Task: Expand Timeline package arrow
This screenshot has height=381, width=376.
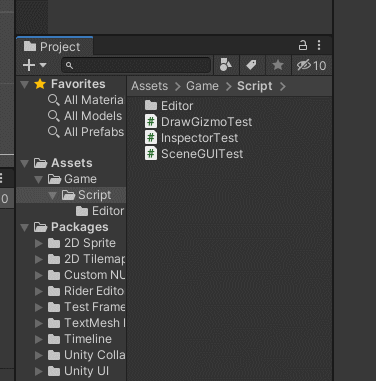Action: pyautogui.click(x=39, y=339)
